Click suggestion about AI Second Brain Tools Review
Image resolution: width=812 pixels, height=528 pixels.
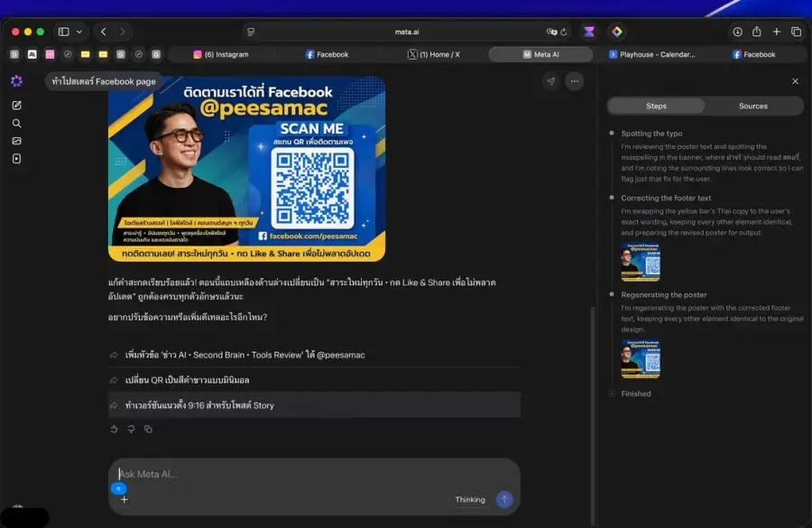(314, 355)
